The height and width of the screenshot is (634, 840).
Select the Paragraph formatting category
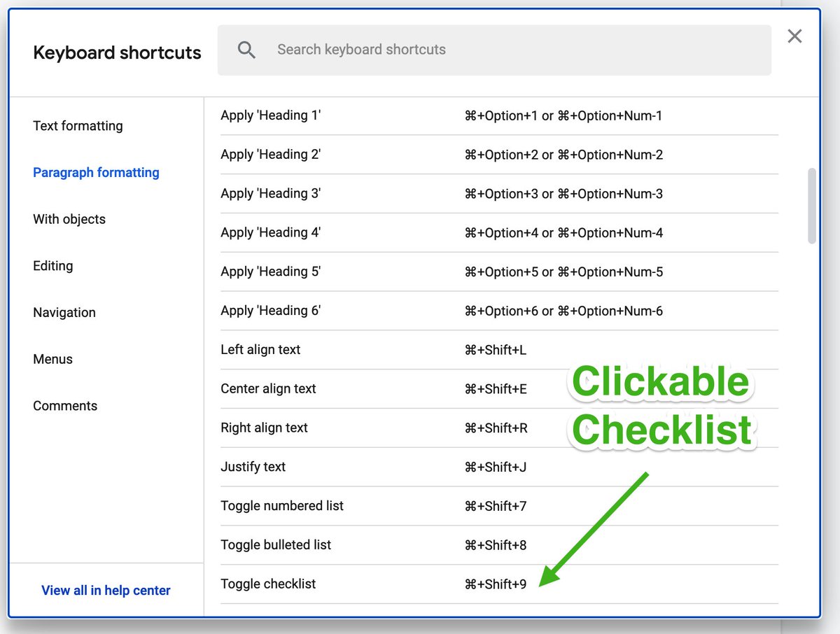click(96, 173)
